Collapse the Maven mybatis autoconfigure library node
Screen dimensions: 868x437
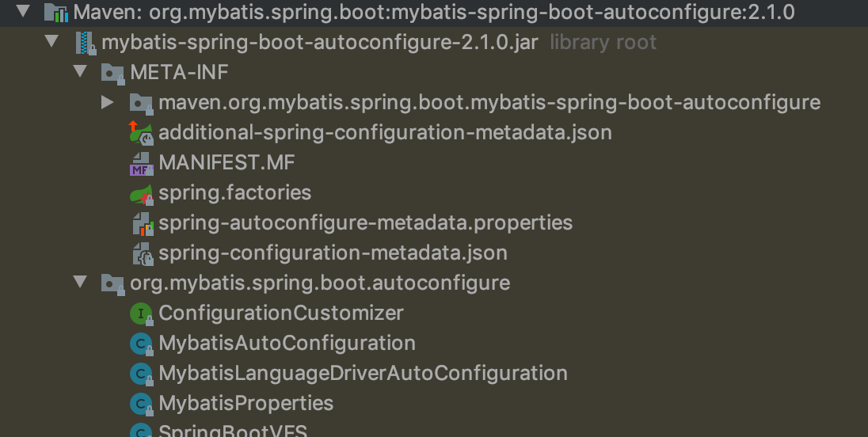(23, 11)
